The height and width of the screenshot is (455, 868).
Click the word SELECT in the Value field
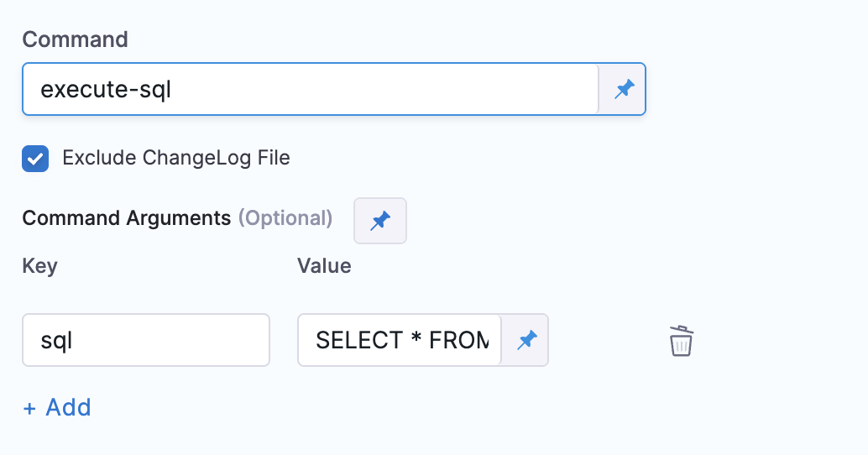(x=359, y=340)
